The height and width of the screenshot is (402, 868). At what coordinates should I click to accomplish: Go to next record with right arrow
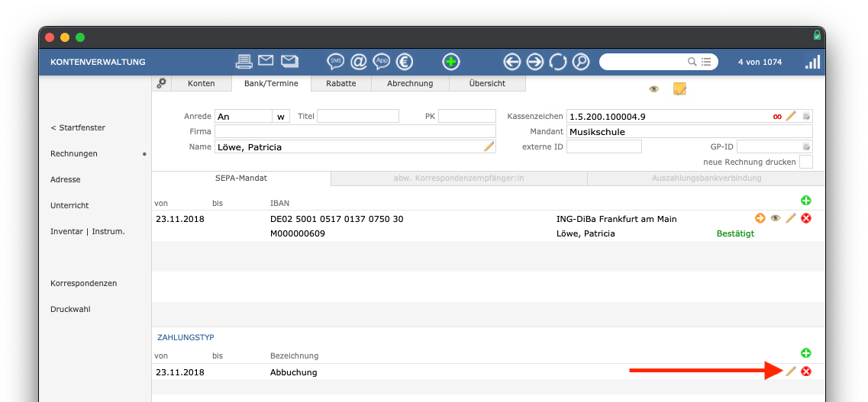click(534, 61)
